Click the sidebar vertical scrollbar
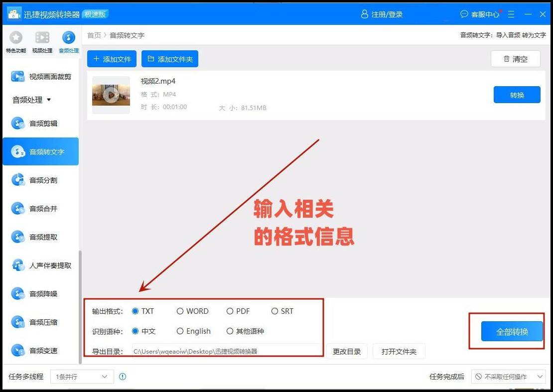The height and width of the screenshot is (392, 553). click(80, 307)
